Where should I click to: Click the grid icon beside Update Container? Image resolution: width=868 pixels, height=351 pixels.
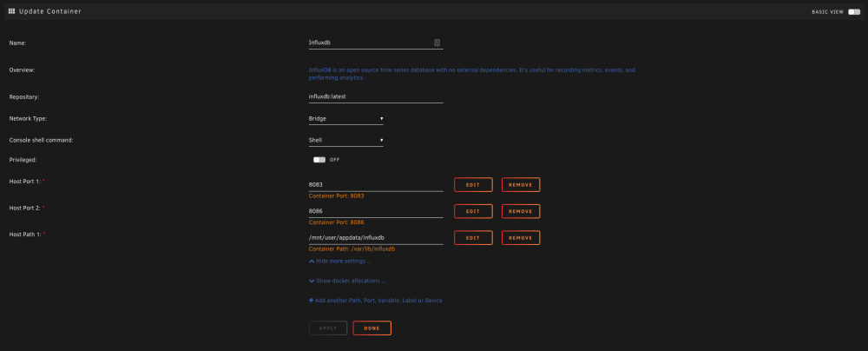pyautogui.click(x=11, y=11)
